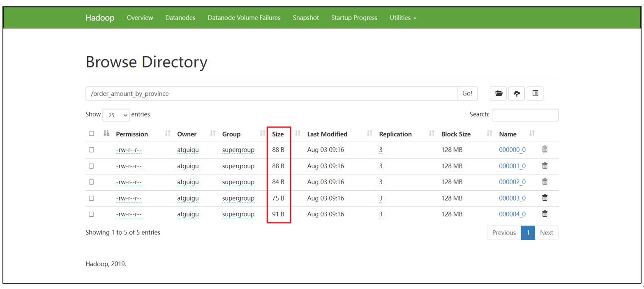Click the Next pagination button
This screenshot has width=644, height=289.
546,233
